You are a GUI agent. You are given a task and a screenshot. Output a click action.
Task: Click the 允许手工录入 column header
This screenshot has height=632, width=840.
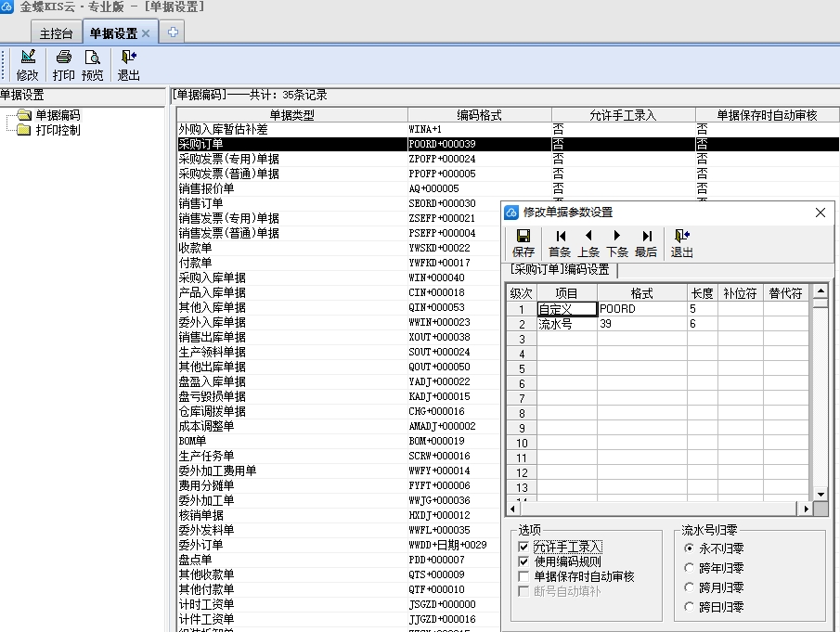623,115
